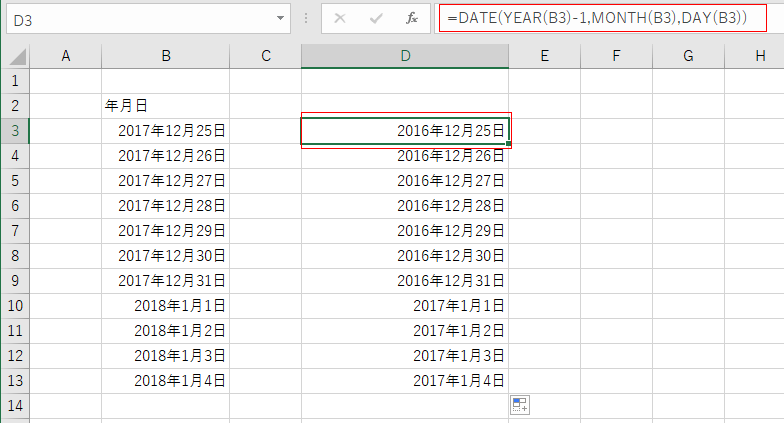Select row 10 header

tap(15, 306)
